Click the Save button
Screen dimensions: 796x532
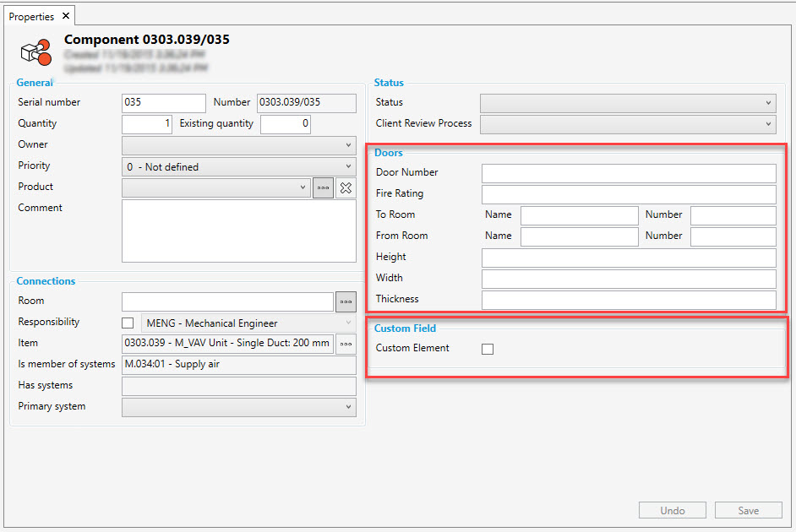click(x=748, y=510)
